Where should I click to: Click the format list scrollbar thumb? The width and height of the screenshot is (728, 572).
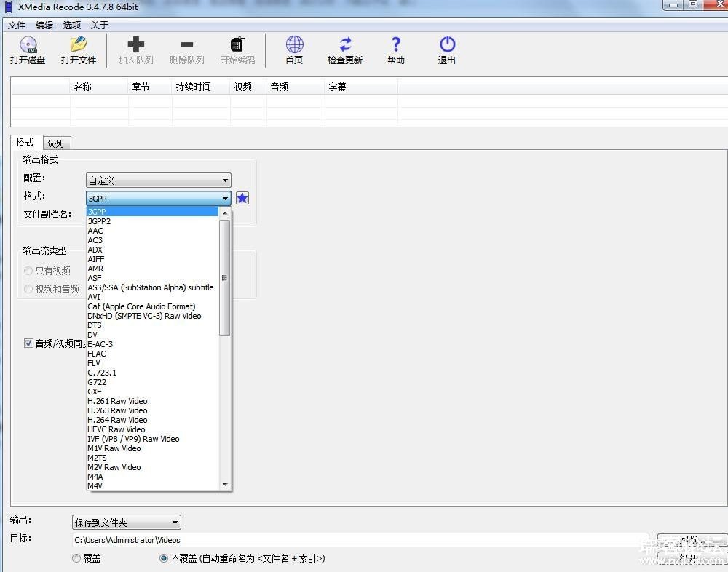click(225, 278)
